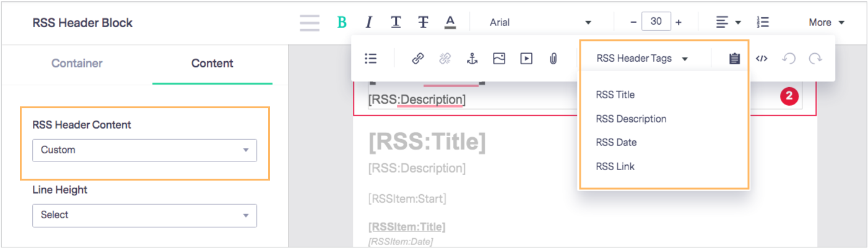Apply Strikethrough formatting
Screen dimensions: 868x248
pyautogui.click(x=423, y=22)
